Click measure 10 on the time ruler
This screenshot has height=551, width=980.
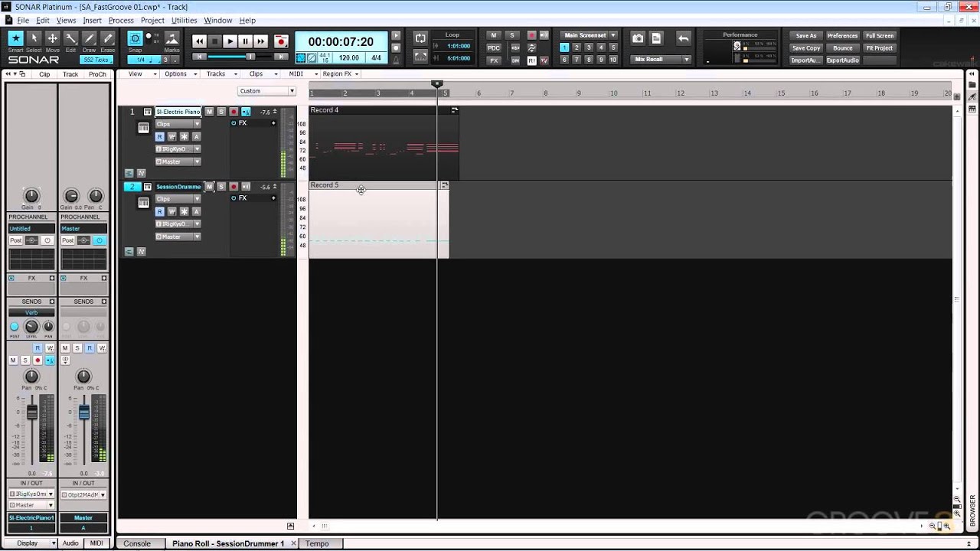click(613, 93)
